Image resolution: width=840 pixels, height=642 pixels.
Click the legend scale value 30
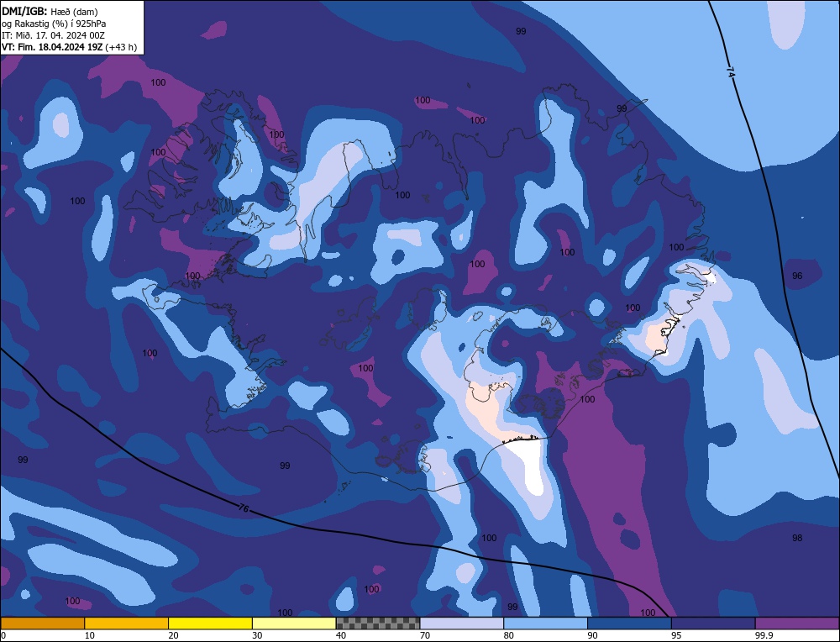click(257, 635)
